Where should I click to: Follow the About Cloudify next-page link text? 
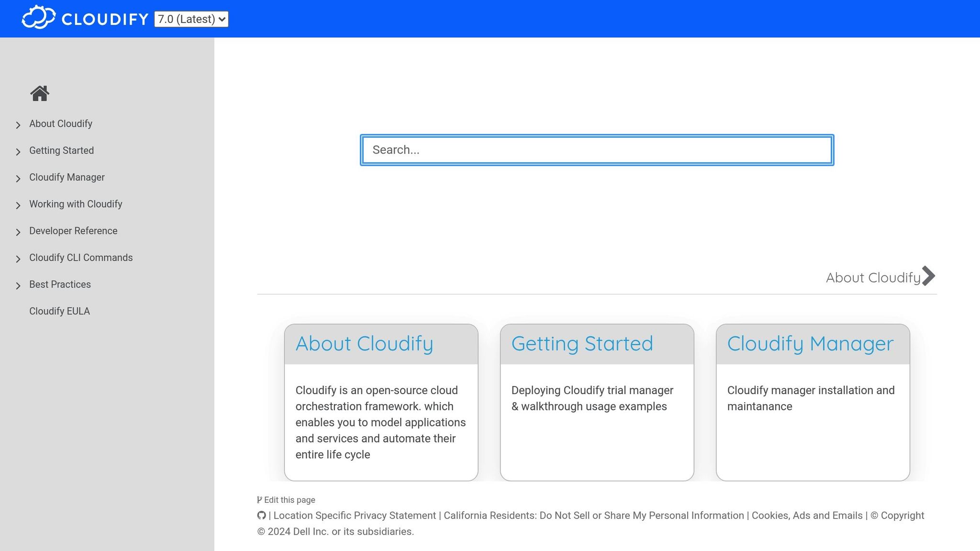(x=873, y=278)
